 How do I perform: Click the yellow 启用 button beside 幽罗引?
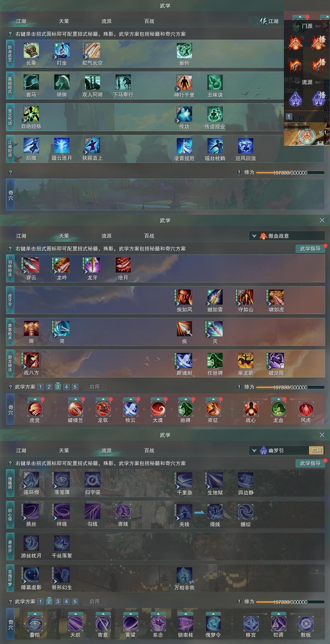[317, 450]
